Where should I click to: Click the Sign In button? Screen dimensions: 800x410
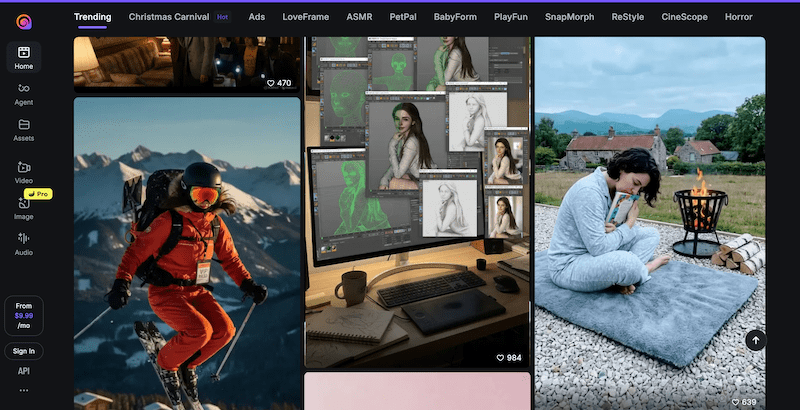pyautogui.click(x=23, y=351)
